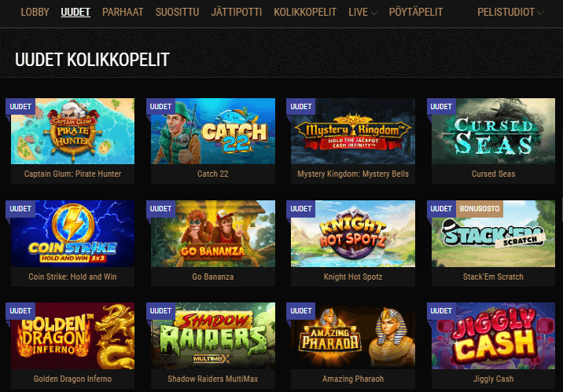Switch to the Parhaat tab

(123, 13)
